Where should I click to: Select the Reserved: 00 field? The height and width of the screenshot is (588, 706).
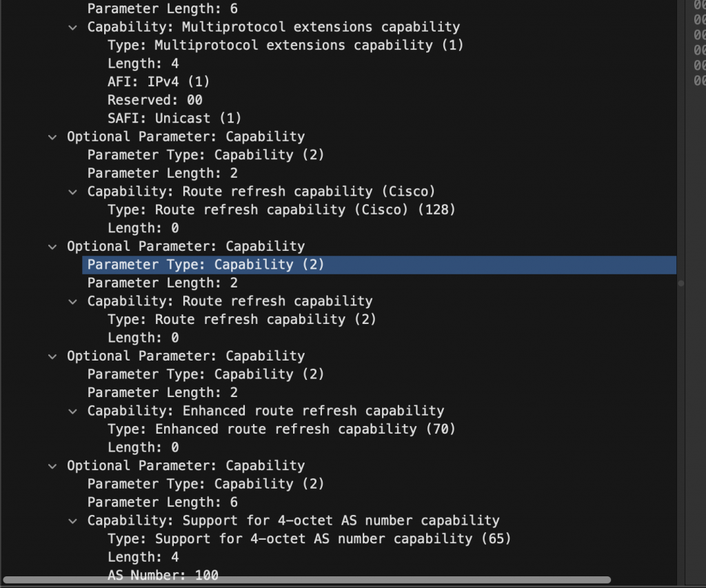tap(155, 100)
